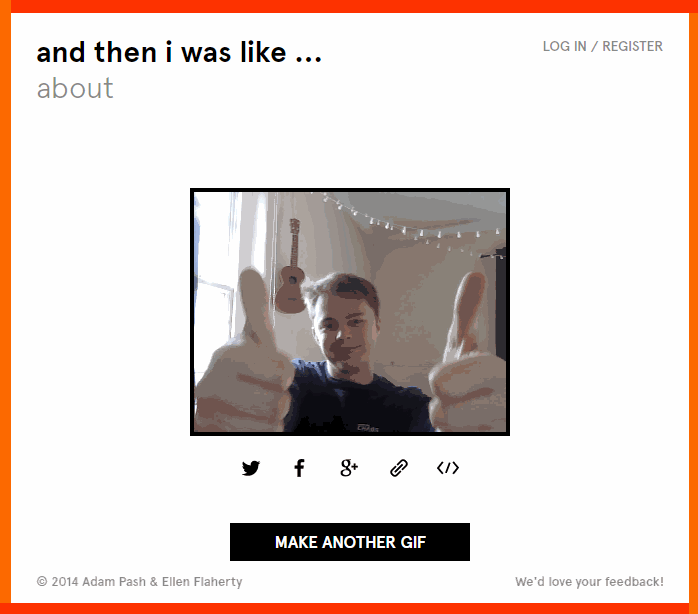
Task: Click the MAKE ANOTHER GIF button
Action: 350,542
